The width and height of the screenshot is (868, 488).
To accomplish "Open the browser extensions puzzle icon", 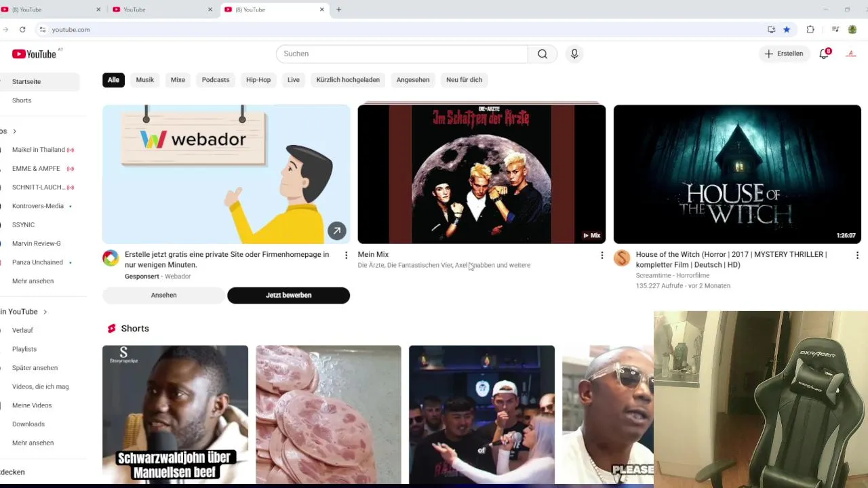I will (810, 30).
